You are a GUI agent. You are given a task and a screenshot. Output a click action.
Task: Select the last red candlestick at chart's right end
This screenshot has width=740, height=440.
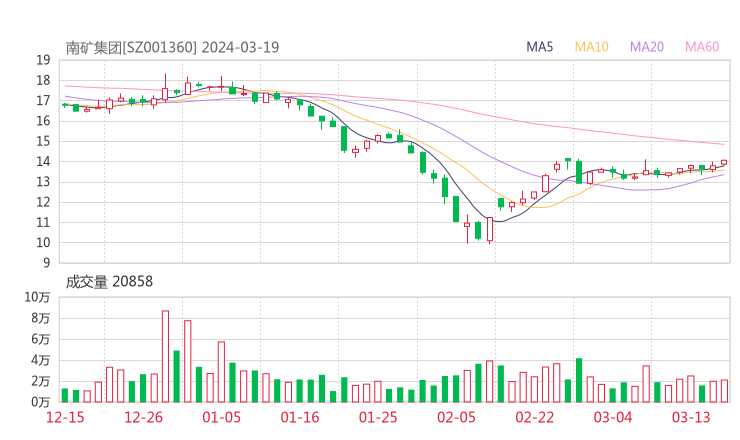[x=724, y=162]
